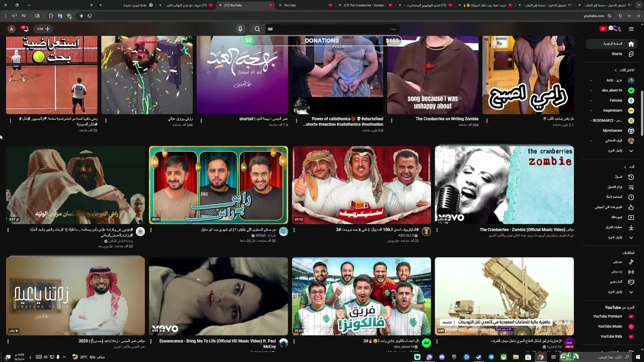The image size is (644, 362).
Task: Click the Create button
Action: point(44,29)
